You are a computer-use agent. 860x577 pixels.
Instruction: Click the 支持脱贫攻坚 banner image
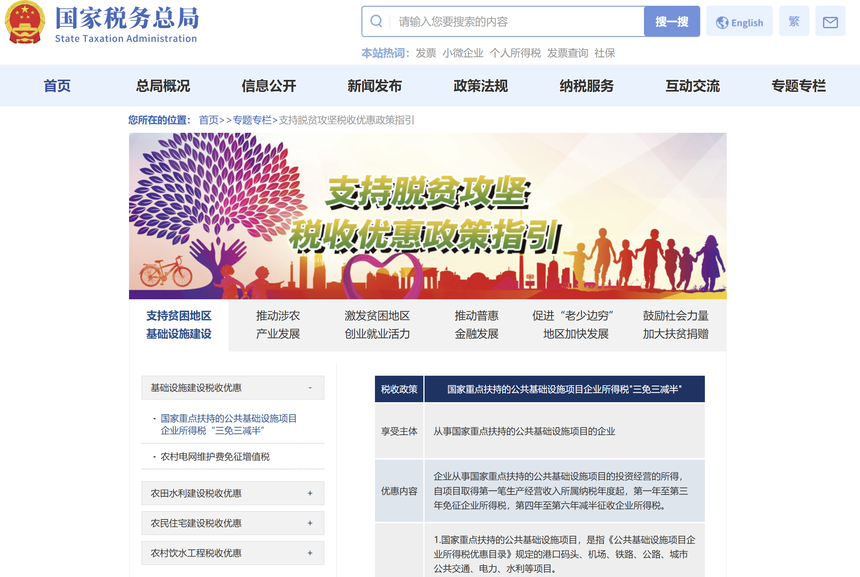pos(428,216)
